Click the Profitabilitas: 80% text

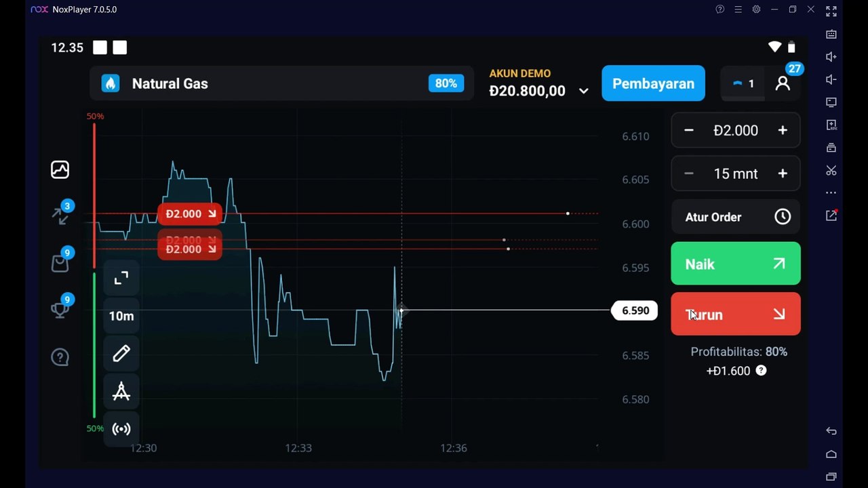pyautogui.click(x=738, y=352)
